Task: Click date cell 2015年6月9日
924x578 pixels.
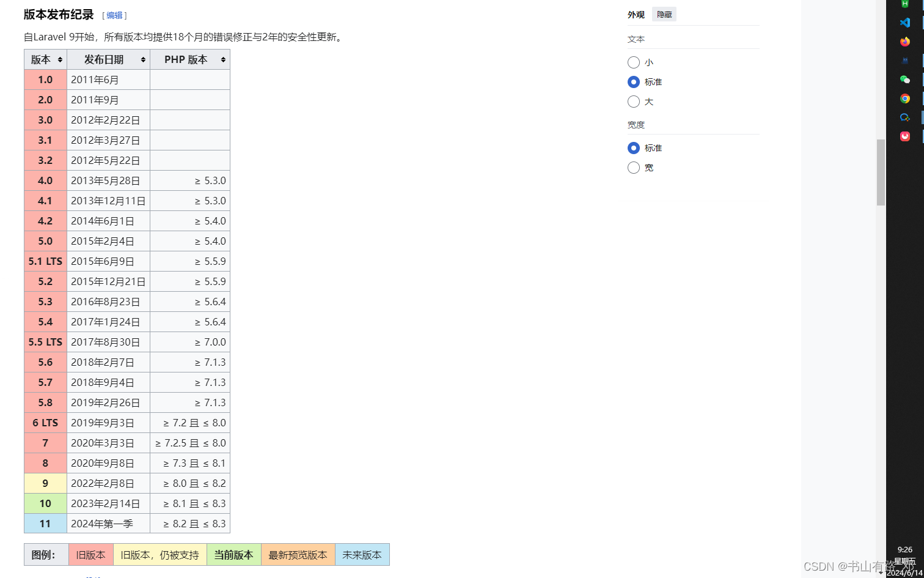Action: tap(109, 261)
